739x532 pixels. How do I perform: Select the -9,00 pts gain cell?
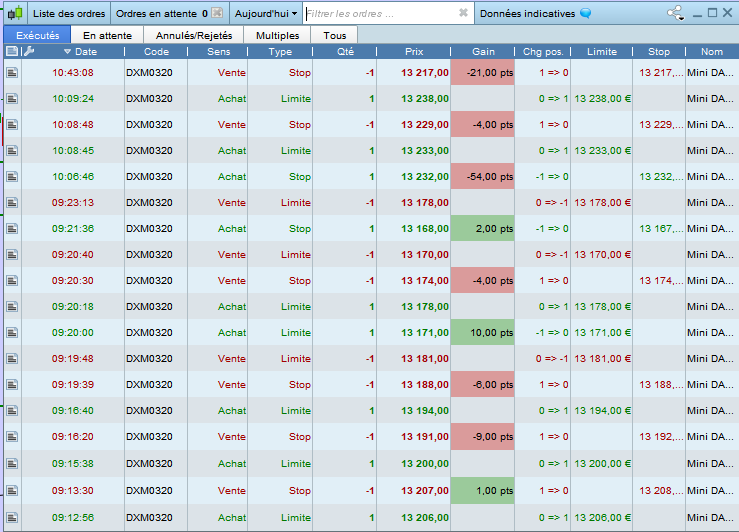483,436
